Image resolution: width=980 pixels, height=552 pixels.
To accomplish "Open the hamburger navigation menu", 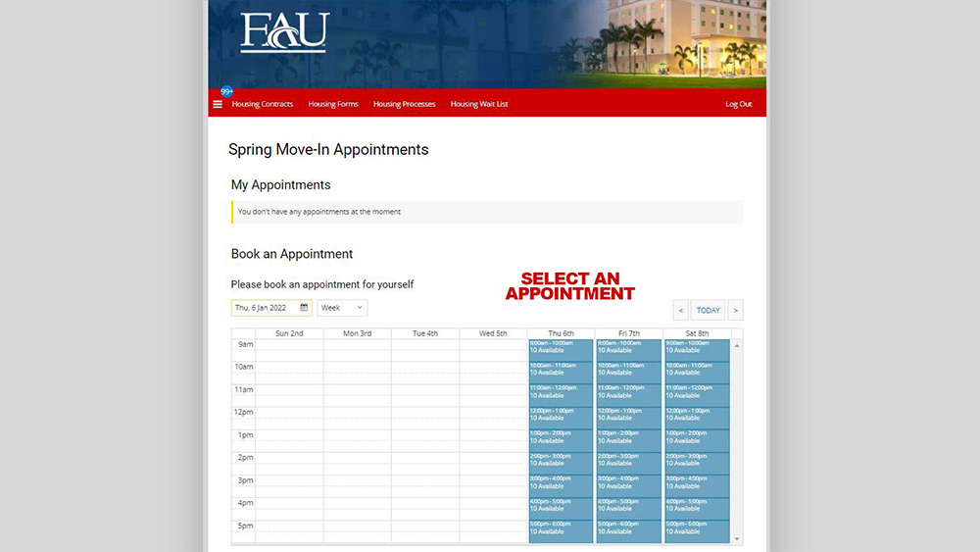I will coord(218,104).
